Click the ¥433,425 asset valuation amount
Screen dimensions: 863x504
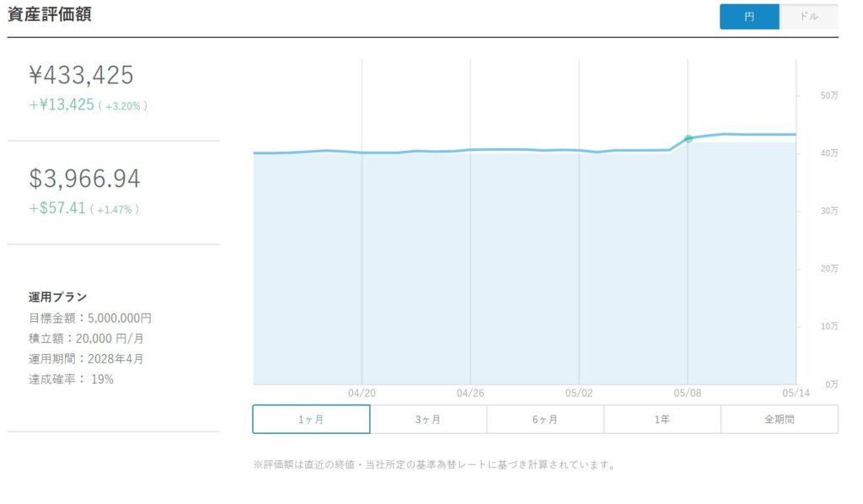tap(81, 75)
